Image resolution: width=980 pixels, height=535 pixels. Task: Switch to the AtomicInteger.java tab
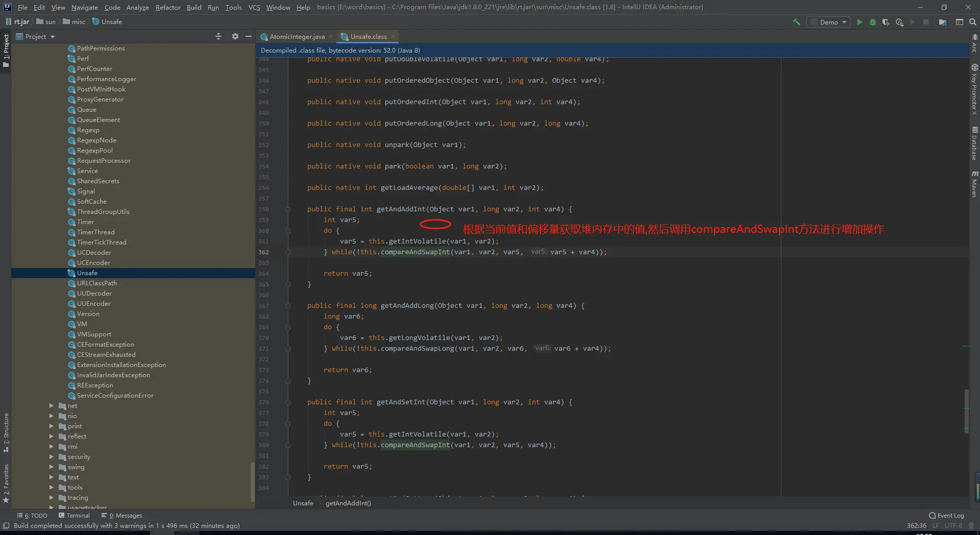point(297,37)
